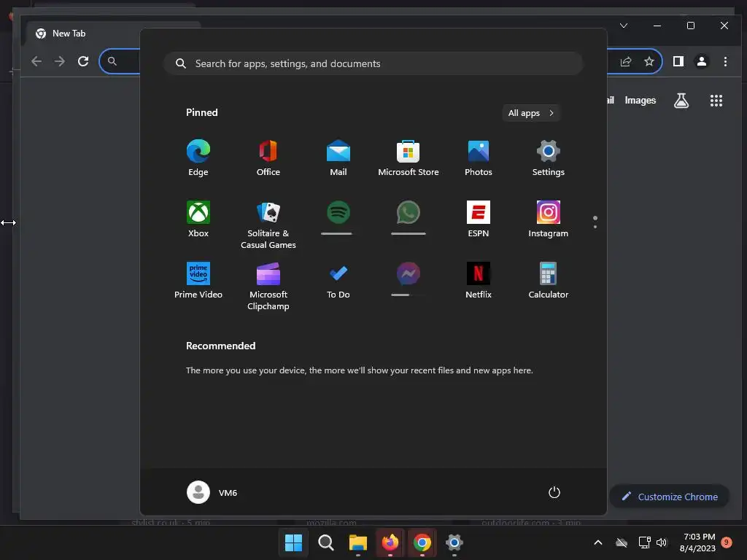Viewport: 747px width, 560px height.
Task: Open Settings from the taskbar
Action: [454, 542]
